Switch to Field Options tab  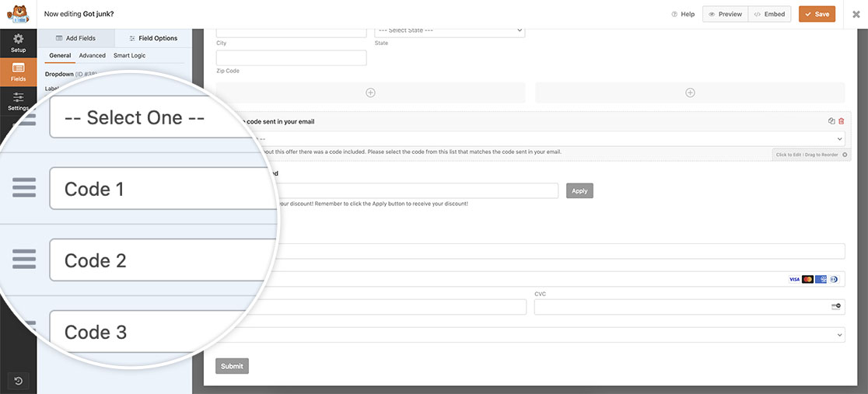(x=153, y=38)
